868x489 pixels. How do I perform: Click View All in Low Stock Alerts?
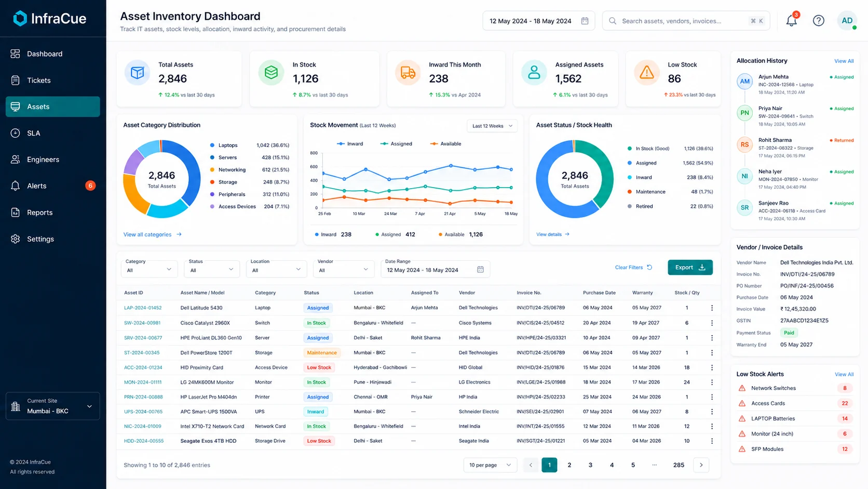point(844,374)
